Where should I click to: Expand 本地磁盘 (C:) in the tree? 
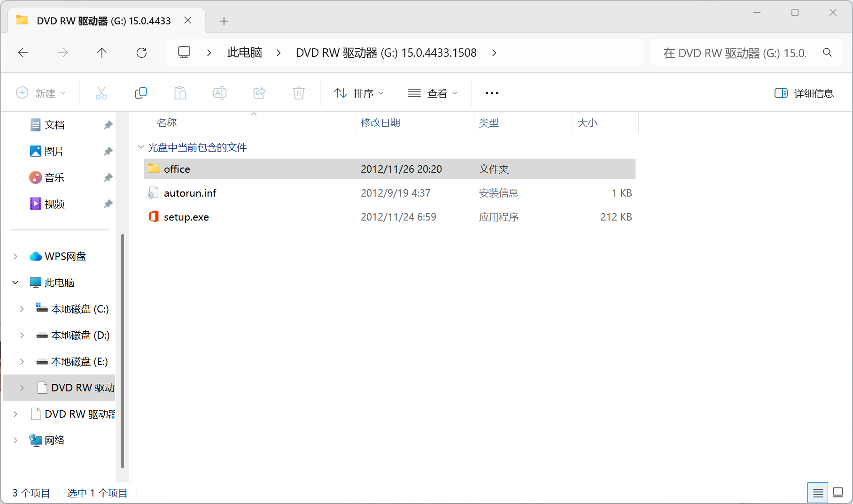22,309
